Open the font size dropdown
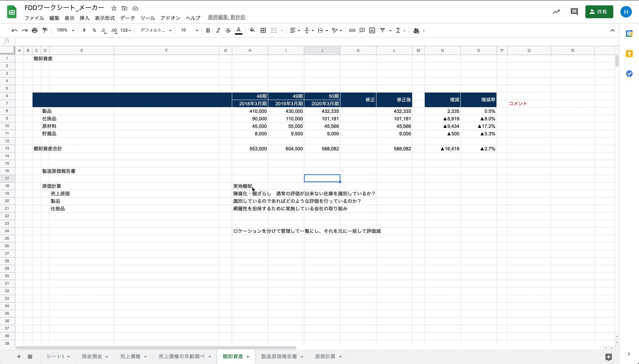The image size is (639, 364). (189, 30)
